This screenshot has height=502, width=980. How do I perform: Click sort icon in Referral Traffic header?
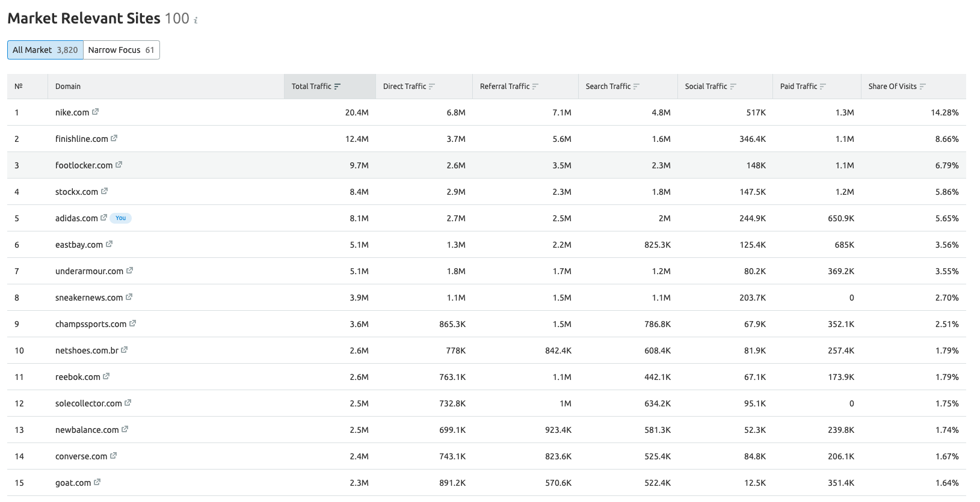535,87
